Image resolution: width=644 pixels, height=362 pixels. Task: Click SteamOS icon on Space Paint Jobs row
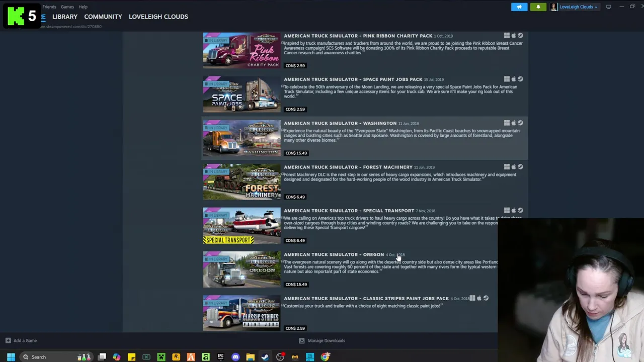520,79
